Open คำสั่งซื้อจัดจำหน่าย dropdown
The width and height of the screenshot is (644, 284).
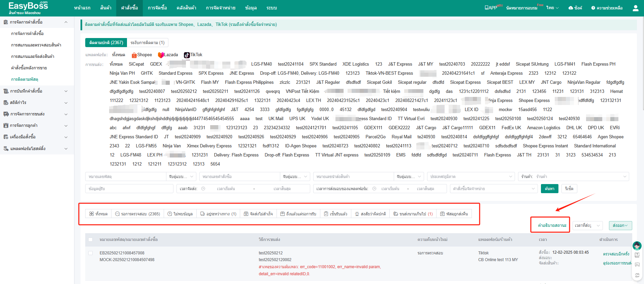(x=494, y=189)
